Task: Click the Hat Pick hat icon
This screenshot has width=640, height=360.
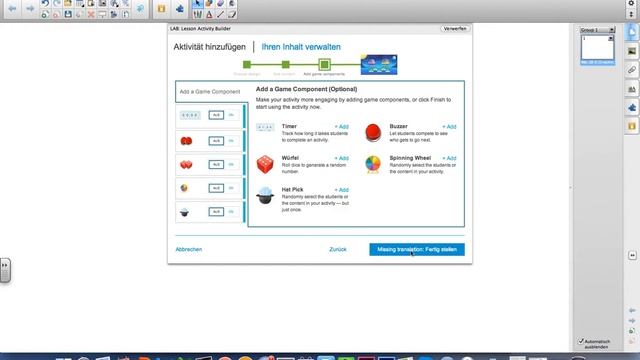Action: (265, 196)
